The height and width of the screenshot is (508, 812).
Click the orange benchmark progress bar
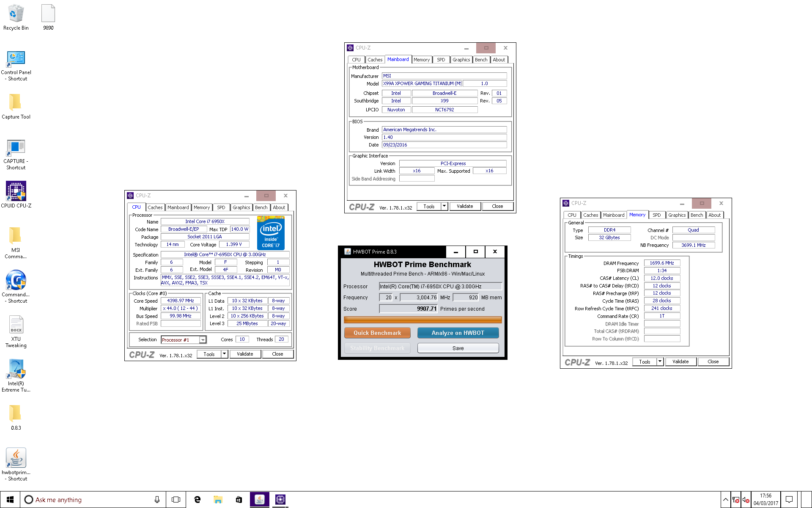[422, 320]
